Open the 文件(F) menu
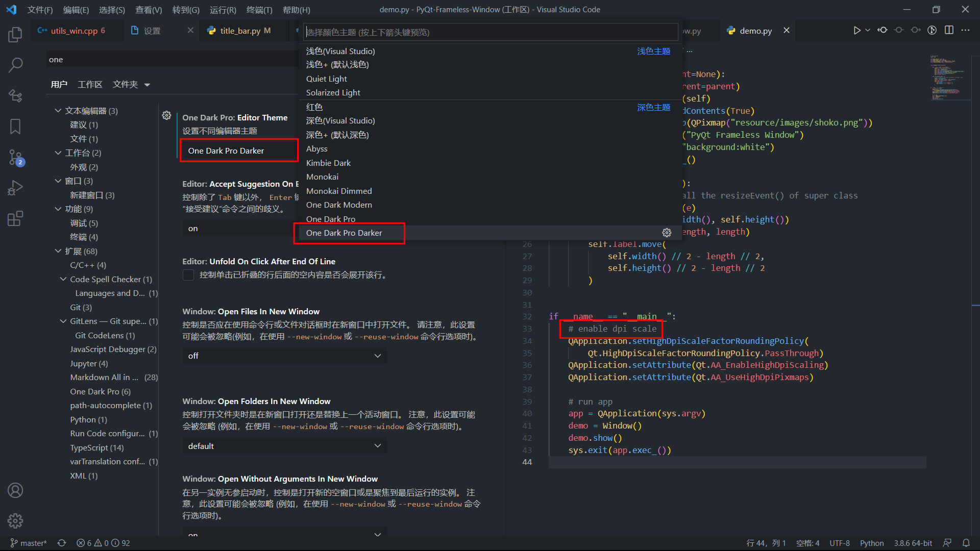 (40, 10)
